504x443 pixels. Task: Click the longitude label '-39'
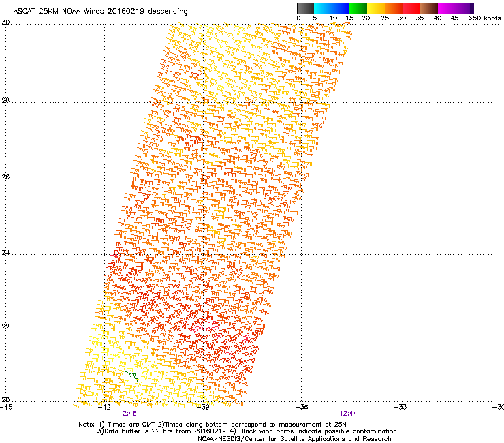(203, 407)
